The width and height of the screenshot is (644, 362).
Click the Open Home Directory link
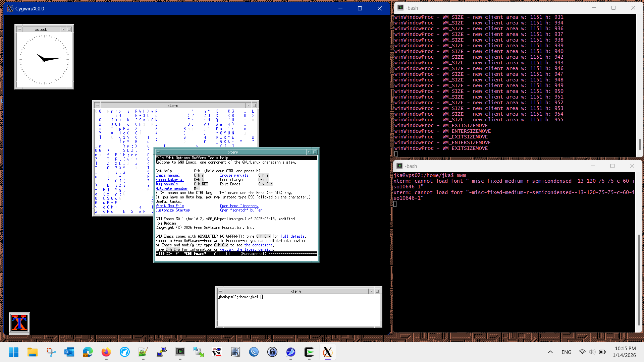pyautogui.click(x=239, y=206)
